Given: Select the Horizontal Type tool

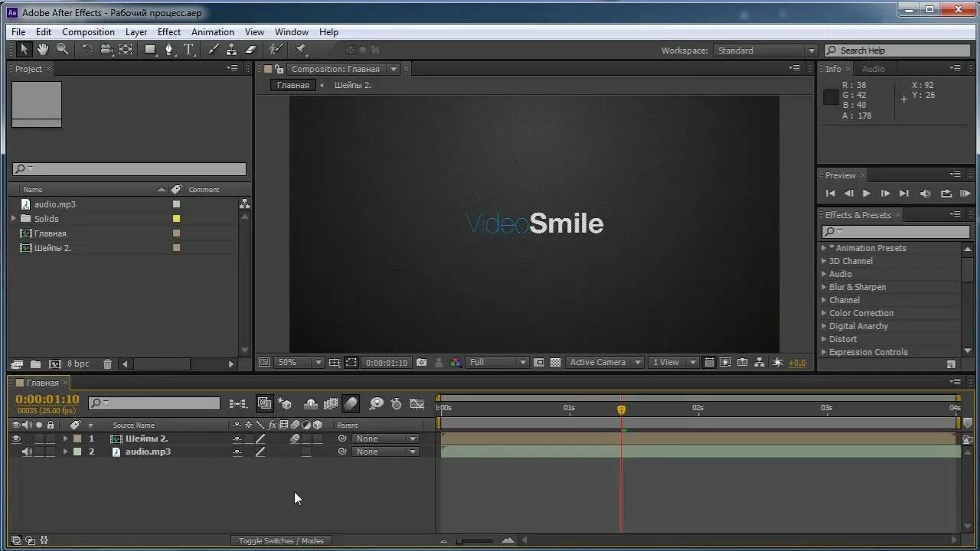Looking at the screenshot, I should click(188, 50).
